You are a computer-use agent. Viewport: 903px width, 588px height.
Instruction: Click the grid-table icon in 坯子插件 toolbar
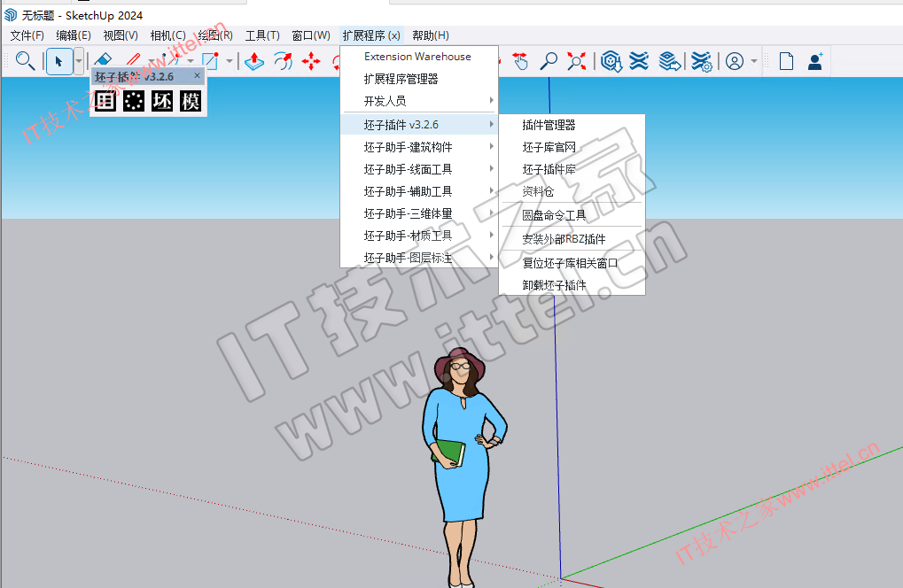[105, 101]
